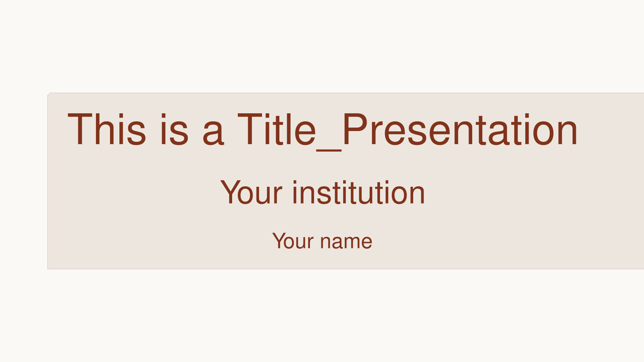This screenshot has width=644, height=362.
Task: Click "Your" in the author name line
Action: click(293, 241)
